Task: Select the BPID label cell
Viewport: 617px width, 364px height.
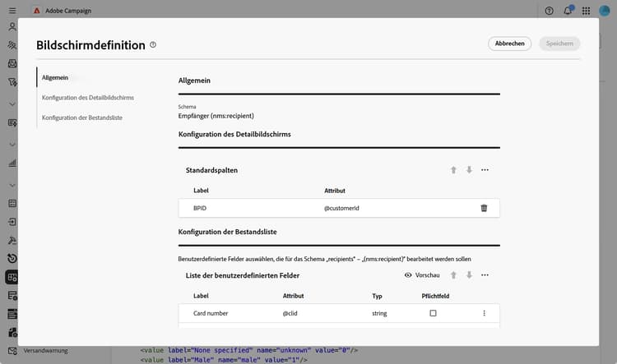Action: tap(200, 208)
